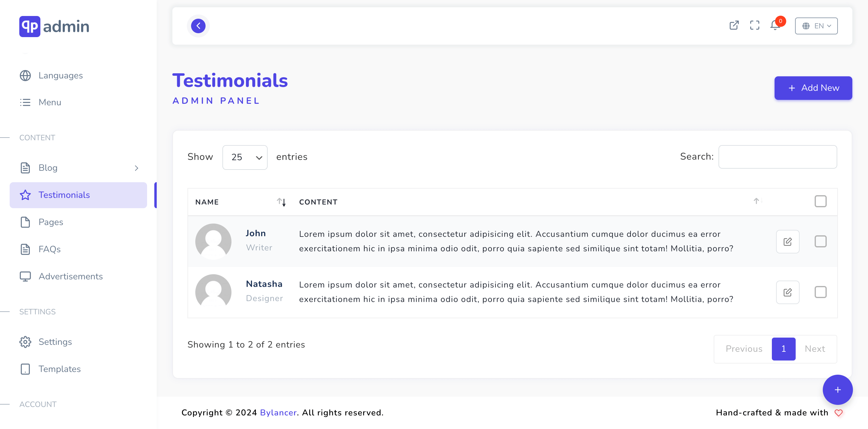The image size is (868, 429).
Task: Click the floating plus button
Action: pos(837,389)
